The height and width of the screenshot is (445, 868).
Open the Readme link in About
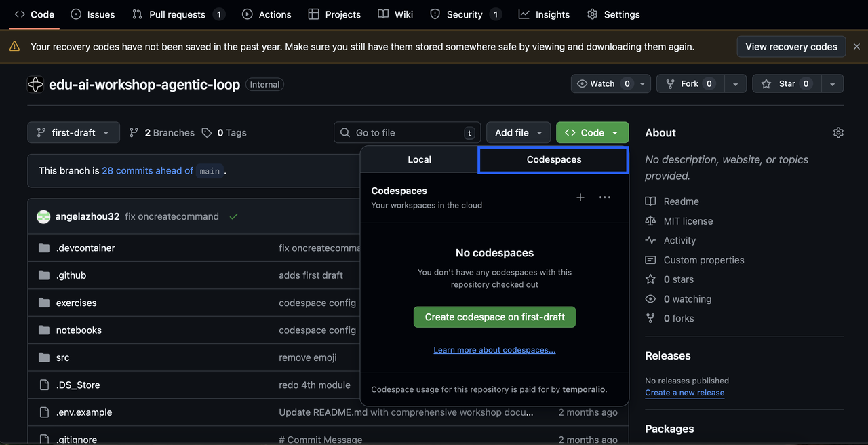click(672, 201)
